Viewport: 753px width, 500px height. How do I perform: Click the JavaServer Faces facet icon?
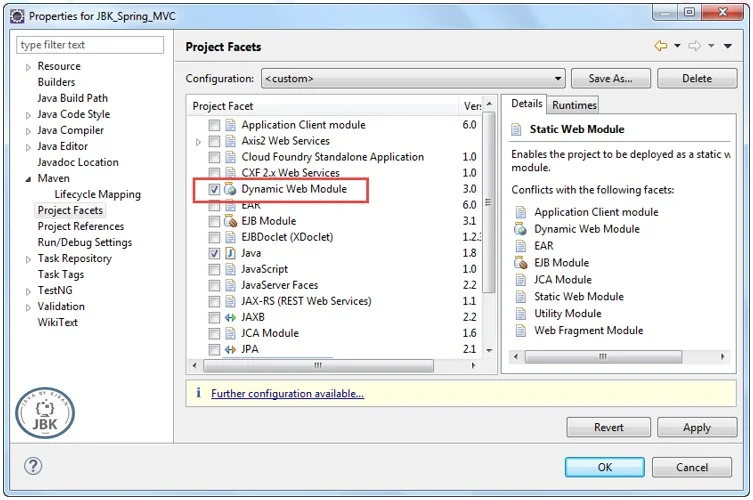pyautogui.click(x=231, y=285)
